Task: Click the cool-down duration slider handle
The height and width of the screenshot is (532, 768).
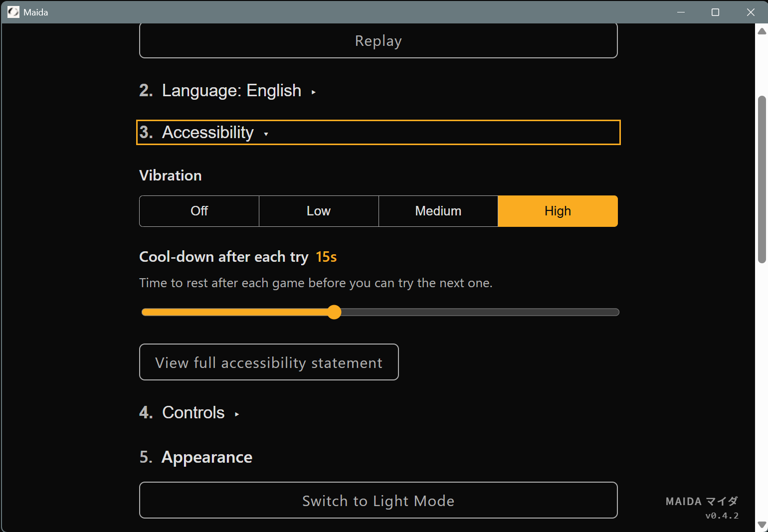Action: pos(334,312)
